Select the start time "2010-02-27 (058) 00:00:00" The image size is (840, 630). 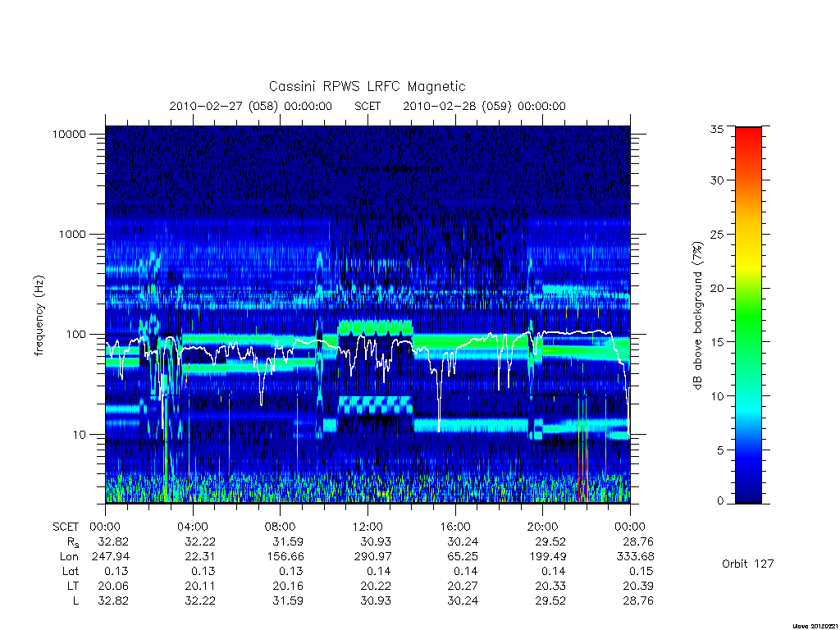click(x=251, y=106)
